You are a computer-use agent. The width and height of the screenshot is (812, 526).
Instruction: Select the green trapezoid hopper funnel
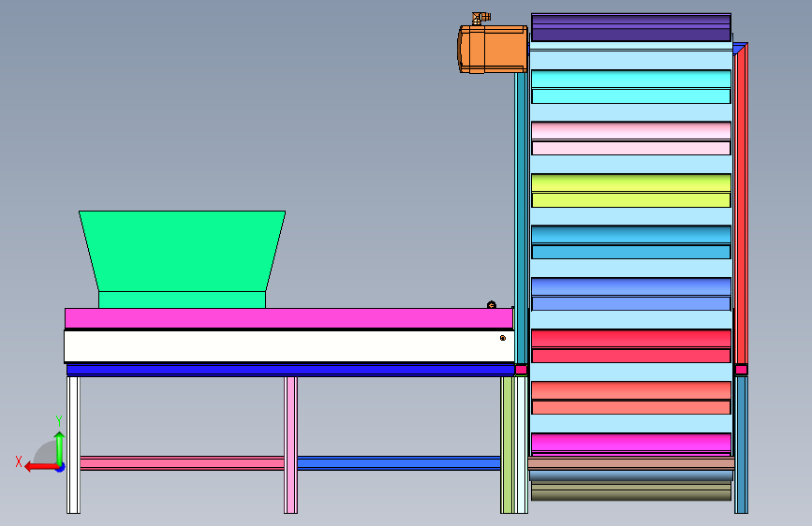(182, 251)
